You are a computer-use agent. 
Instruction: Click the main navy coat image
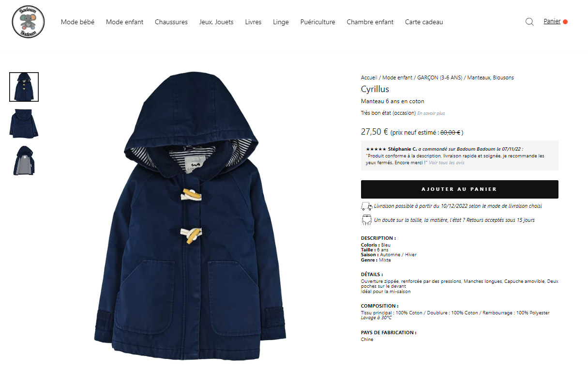(x=190, y=215)
